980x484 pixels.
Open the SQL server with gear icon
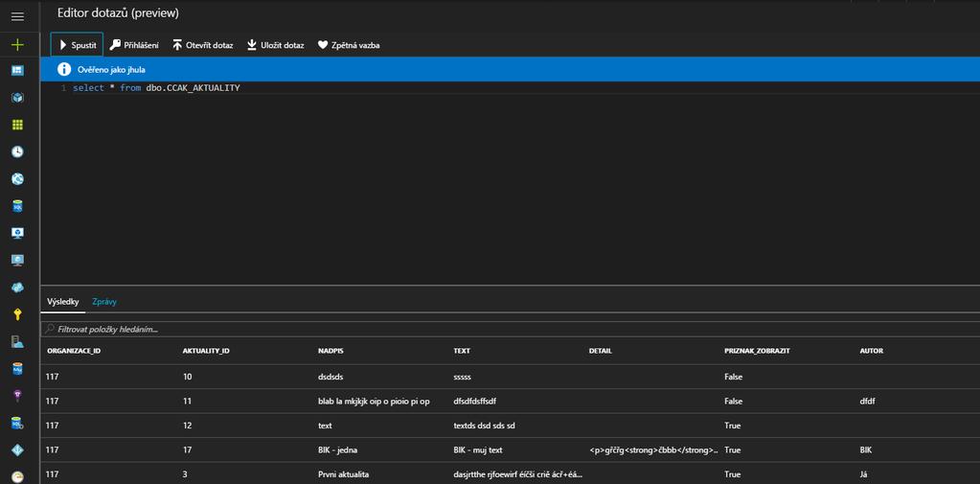(x=17, y=424)
